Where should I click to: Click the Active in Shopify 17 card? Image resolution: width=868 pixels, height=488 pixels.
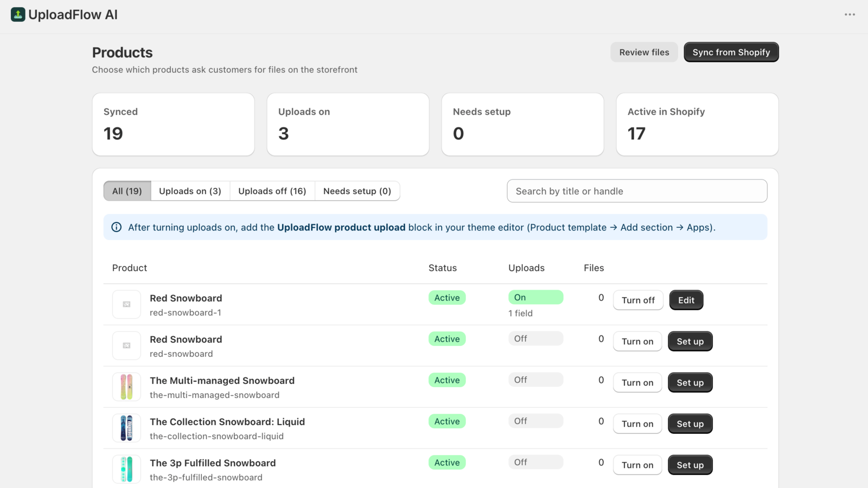698,124
